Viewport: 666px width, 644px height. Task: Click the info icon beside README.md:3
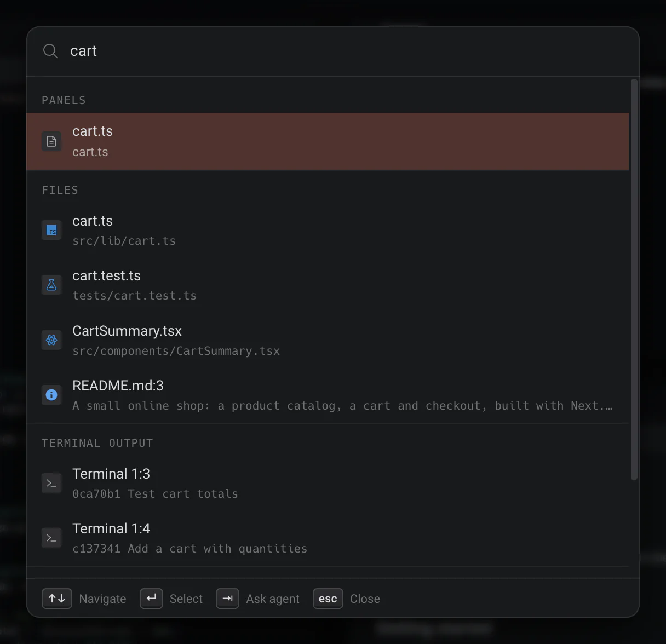(x=51, y=395)
